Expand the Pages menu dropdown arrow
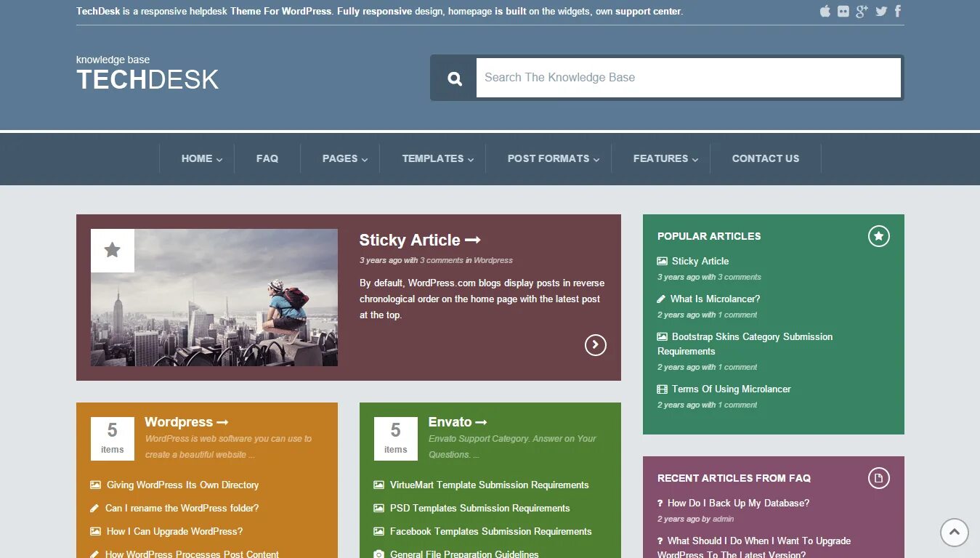Viewport: 980px width, 558px height. [x=365, y=160]
